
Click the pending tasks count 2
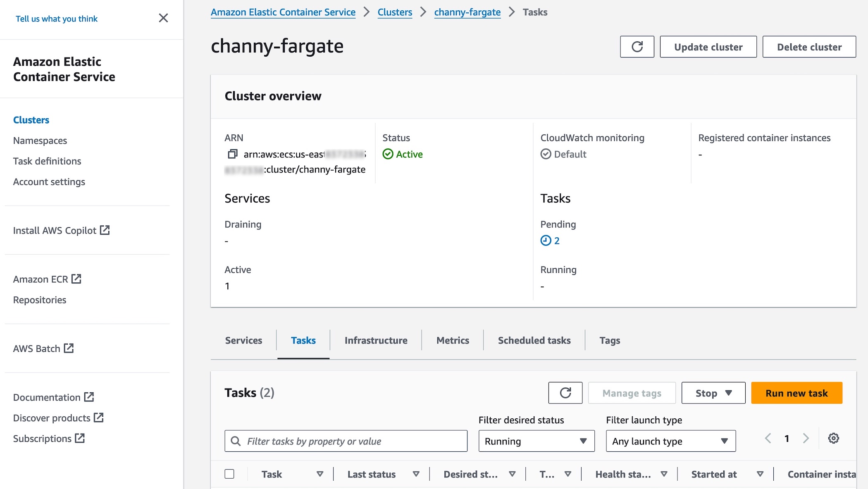click(x=557, y=241)
